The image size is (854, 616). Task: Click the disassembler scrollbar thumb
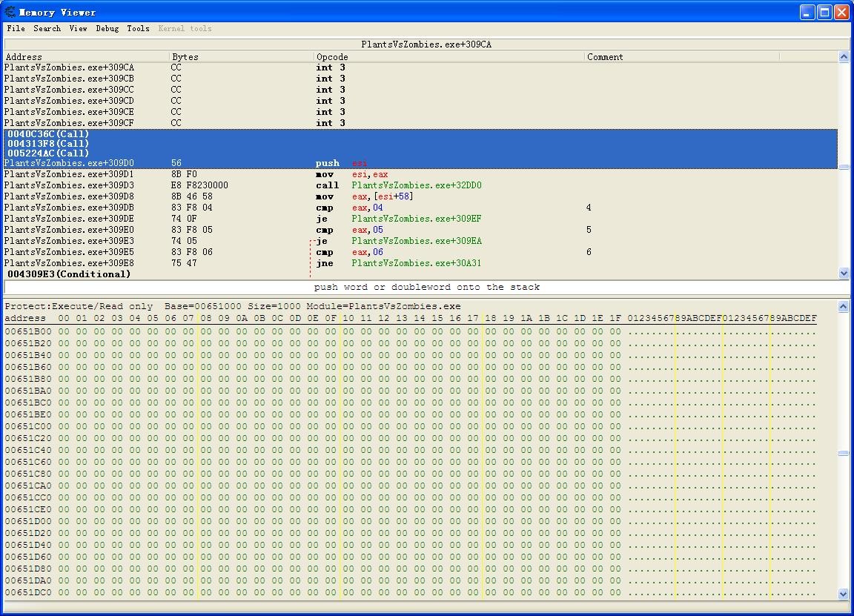pos(843,168)
